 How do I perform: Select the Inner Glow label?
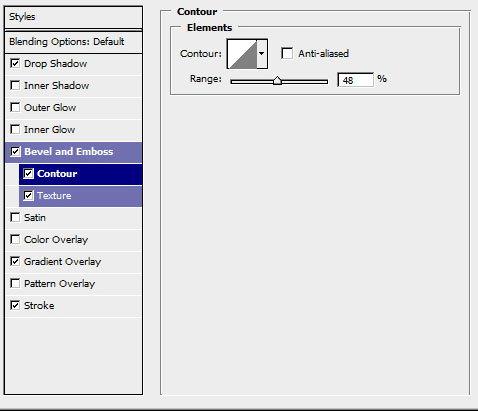(50, 129)
